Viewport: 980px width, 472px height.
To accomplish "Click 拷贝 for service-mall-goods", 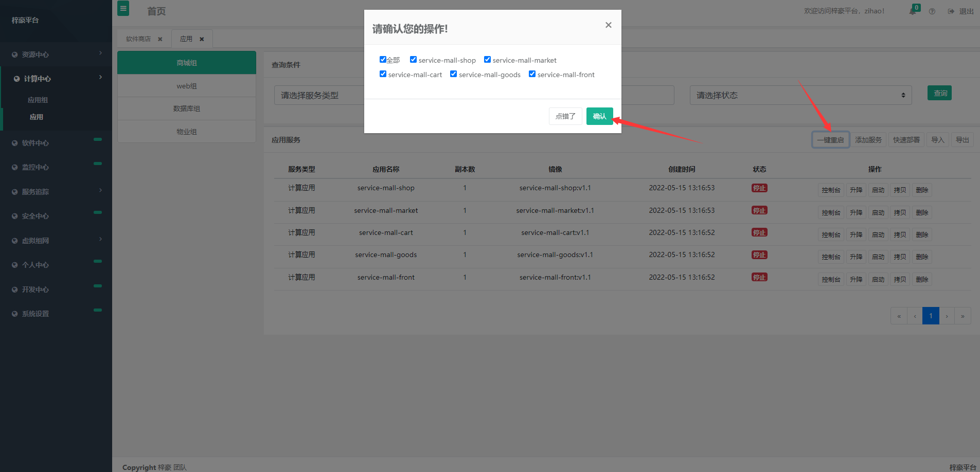I will [x=900, y=257].
